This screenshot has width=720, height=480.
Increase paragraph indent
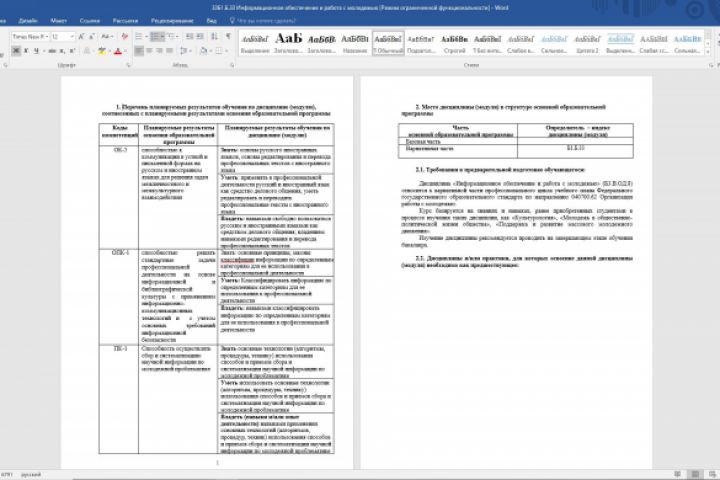click(x=200, y=36)
